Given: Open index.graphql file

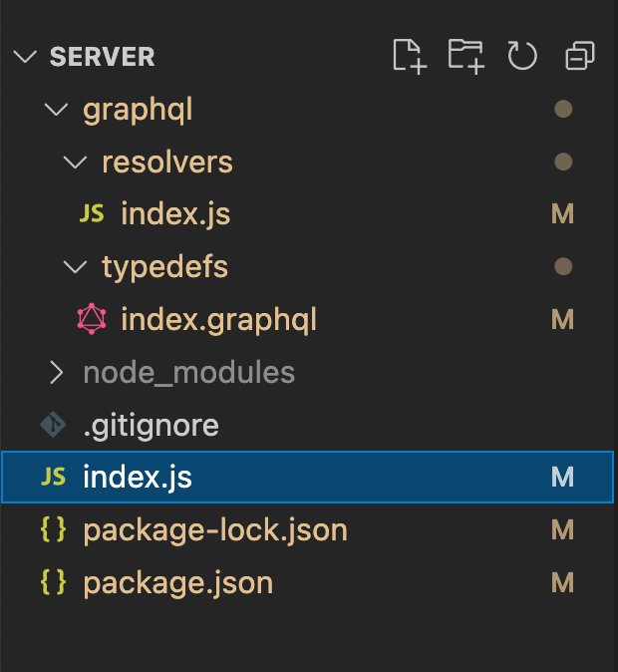Looking at the screenshot, I should pos(218,320).
